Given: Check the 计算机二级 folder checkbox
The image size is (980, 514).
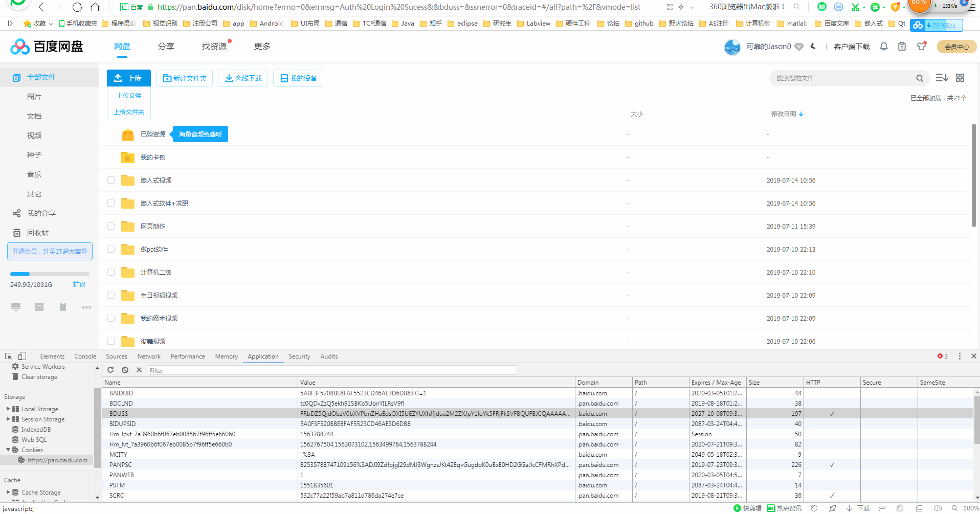Looking at the screenshot, I should pyautogui.click(x=111, y=272).
